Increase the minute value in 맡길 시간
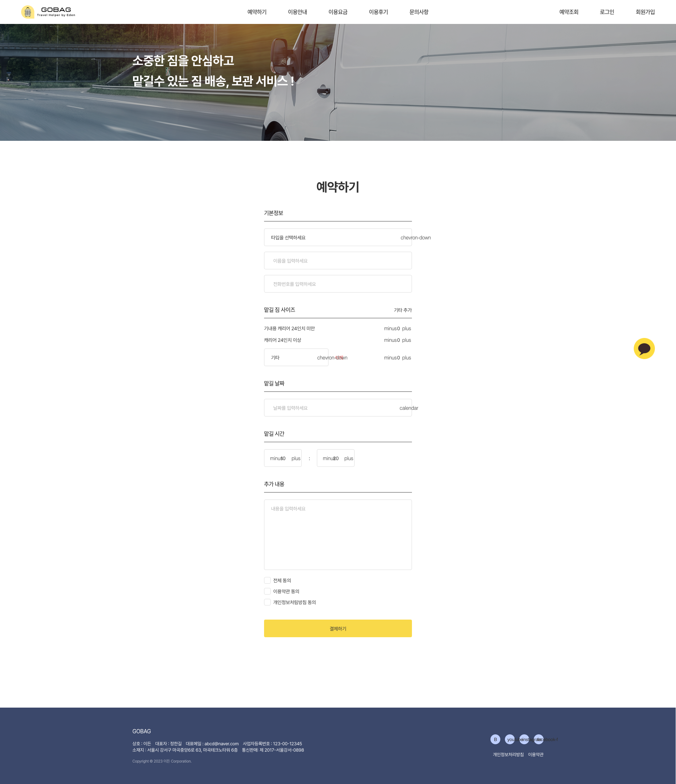The height and width of the screenshot is (784, 676). (349, 458)
